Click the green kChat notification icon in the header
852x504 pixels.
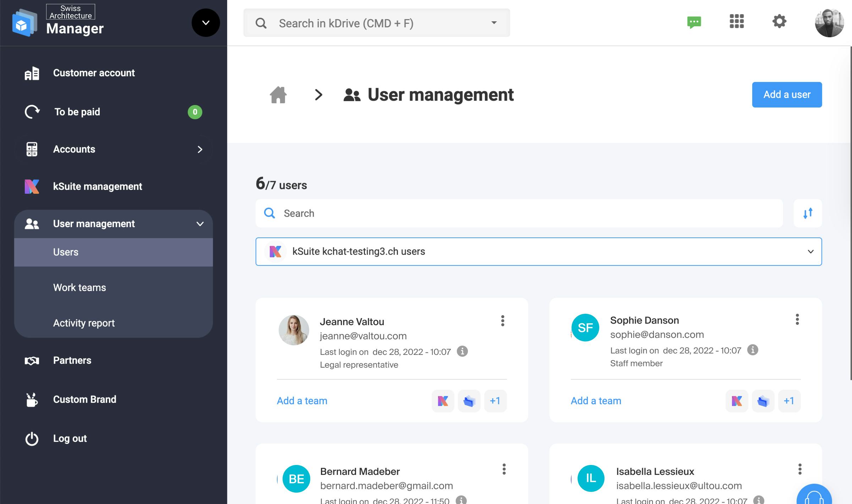pos(694,22)
